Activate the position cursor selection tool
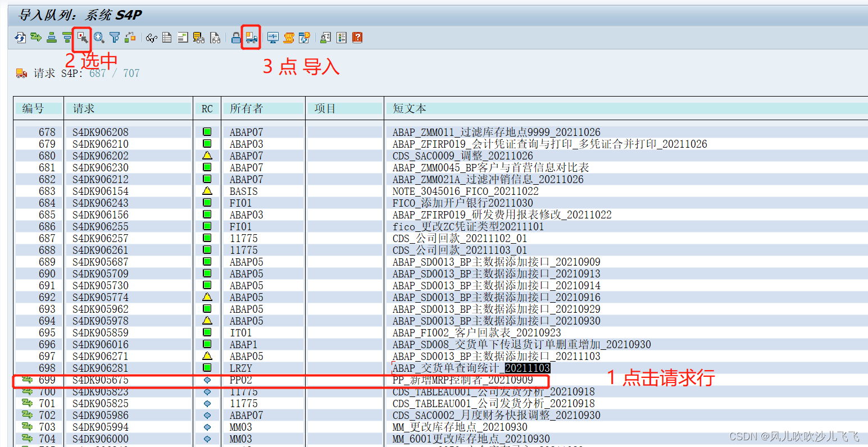This screenshot has width=868, height=447. (83, 38)
